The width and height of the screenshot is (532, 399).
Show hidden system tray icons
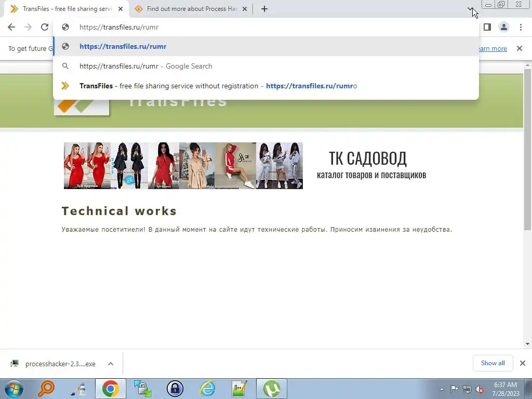(x=442, y=389)
